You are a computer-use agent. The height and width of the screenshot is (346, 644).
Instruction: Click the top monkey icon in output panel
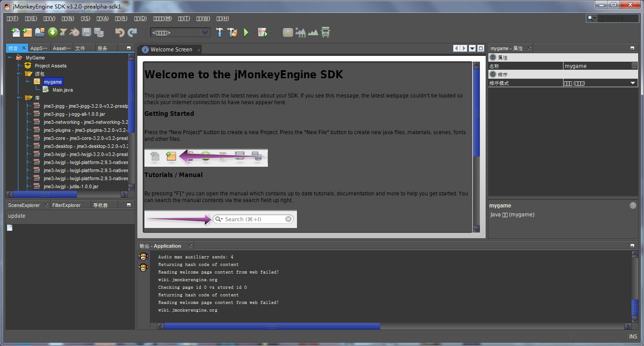point(143,257)
